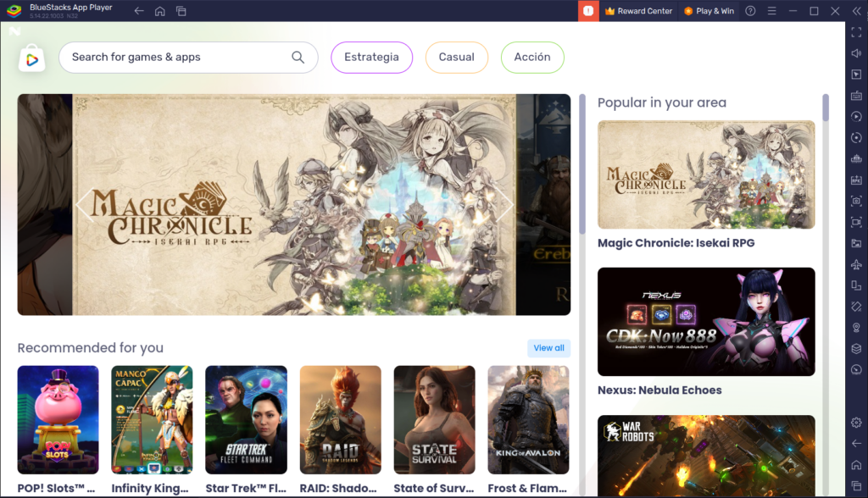Open War Robots card in Popular area
This screenshot has width=868, height=498.
pos(706,456)
